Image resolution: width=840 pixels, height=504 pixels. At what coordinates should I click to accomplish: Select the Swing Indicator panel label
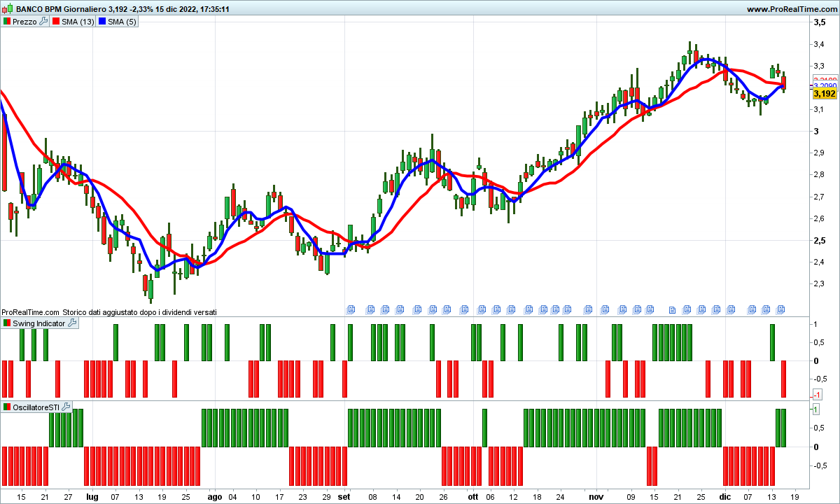tap(39, 323)
